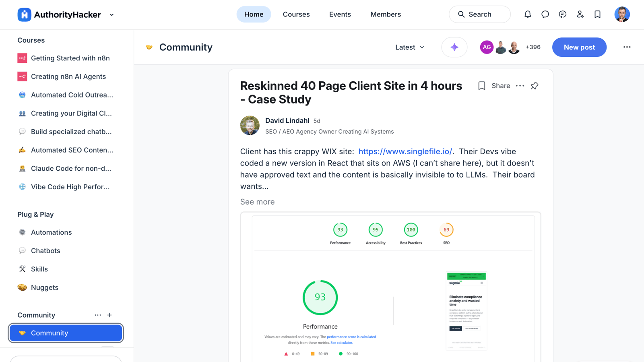The height and width of the screenshot is (362, 644).
Task: Open the Latest sort dropdown
Action: (410, 47)
